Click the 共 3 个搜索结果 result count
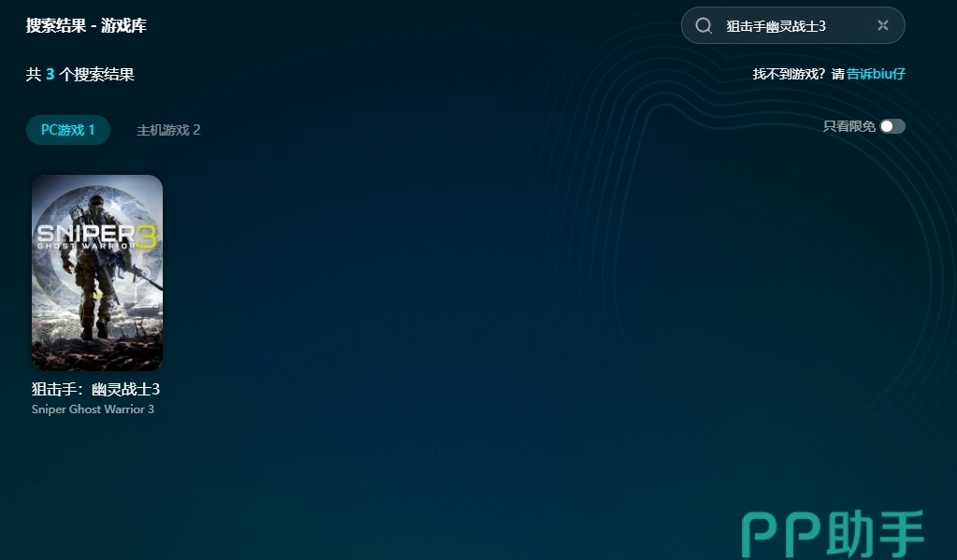The width and height of the screenshot is (957, 560). click(80, 74)
